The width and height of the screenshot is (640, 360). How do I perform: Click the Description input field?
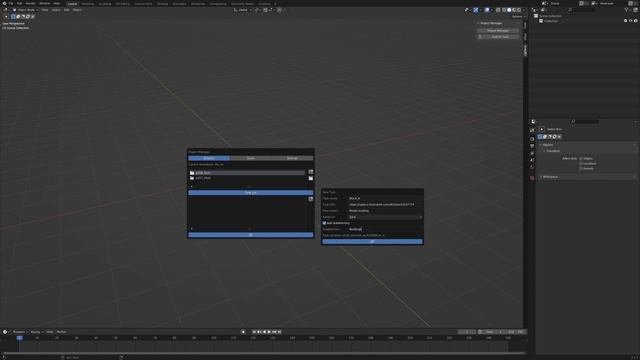tap(385, 211)
